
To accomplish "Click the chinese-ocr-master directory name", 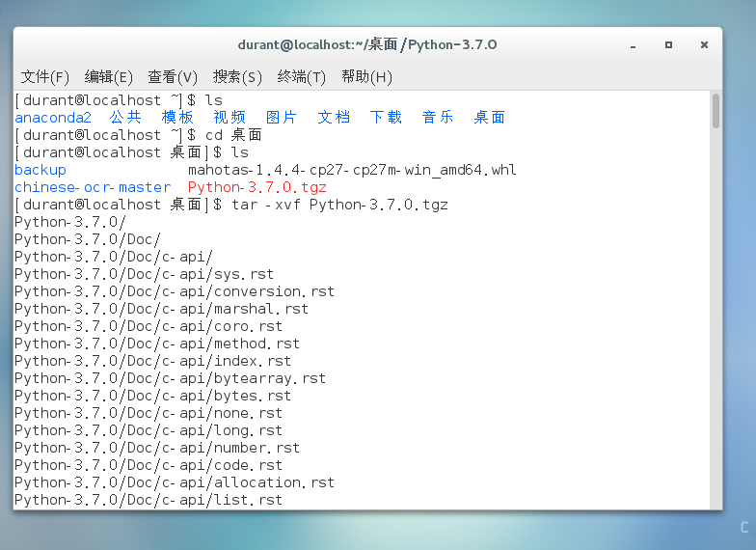I will click(x=93, y=187).
